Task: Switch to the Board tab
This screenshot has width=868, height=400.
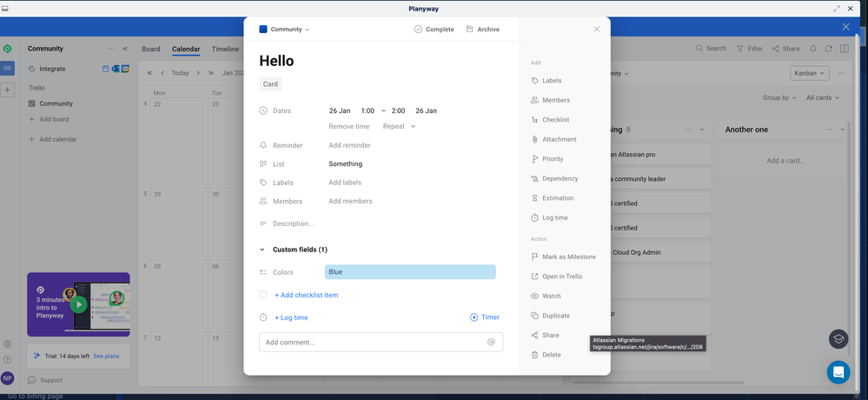Action: point(151,49)
